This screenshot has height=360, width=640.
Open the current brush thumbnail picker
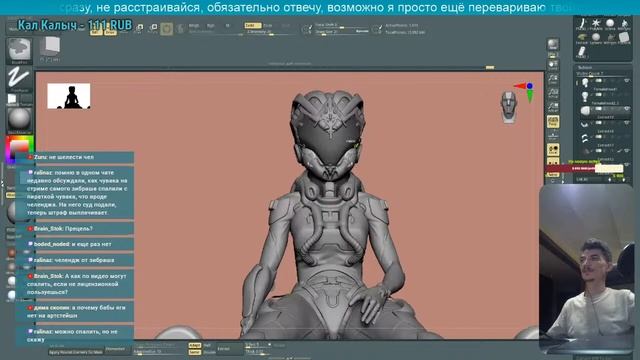pos(19,51)
